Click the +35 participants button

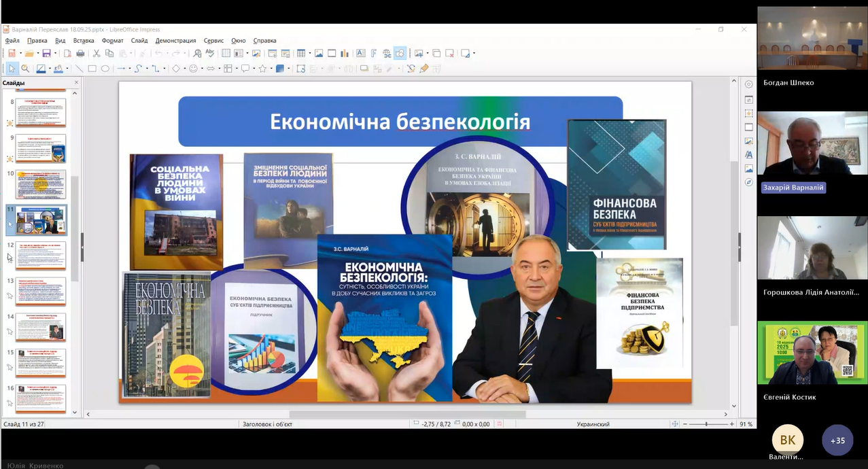[837, 440]
